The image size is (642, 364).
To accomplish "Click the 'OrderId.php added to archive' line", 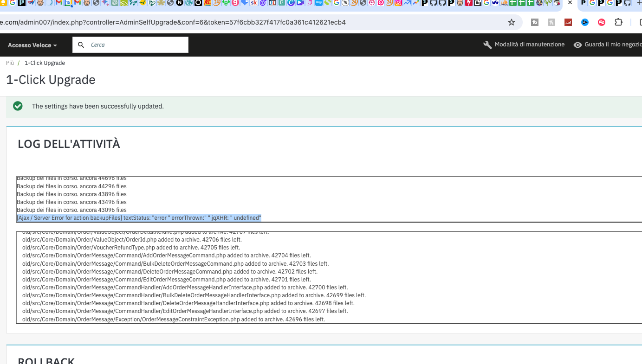I will (132, 240).
